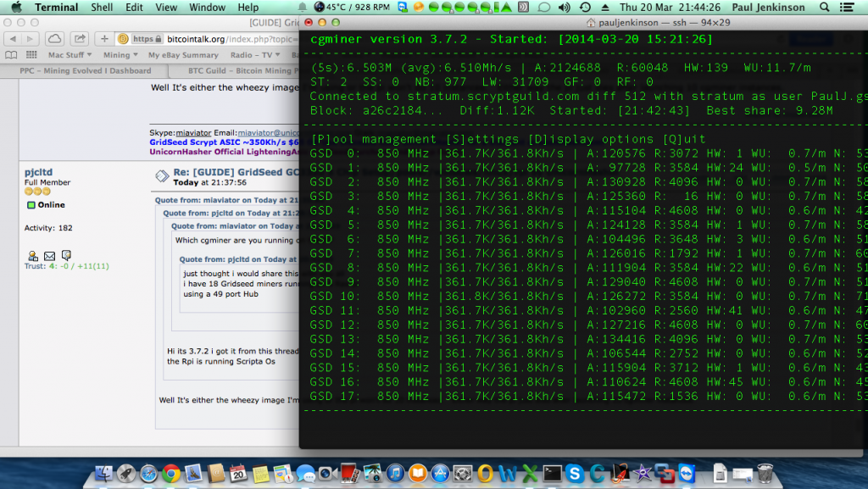868x489 pixels.
Task: Open the Trash in the Dock
Action: click(765, 474)
